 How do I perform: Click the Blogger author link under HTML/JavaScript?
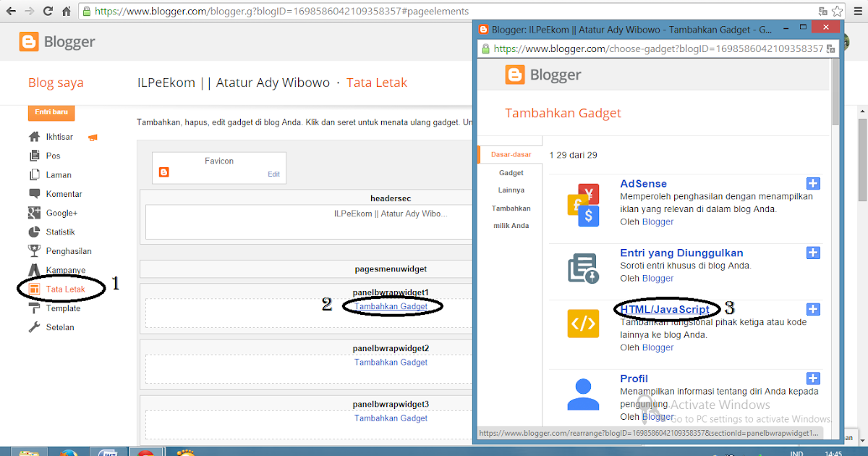[x=658, y=347]
